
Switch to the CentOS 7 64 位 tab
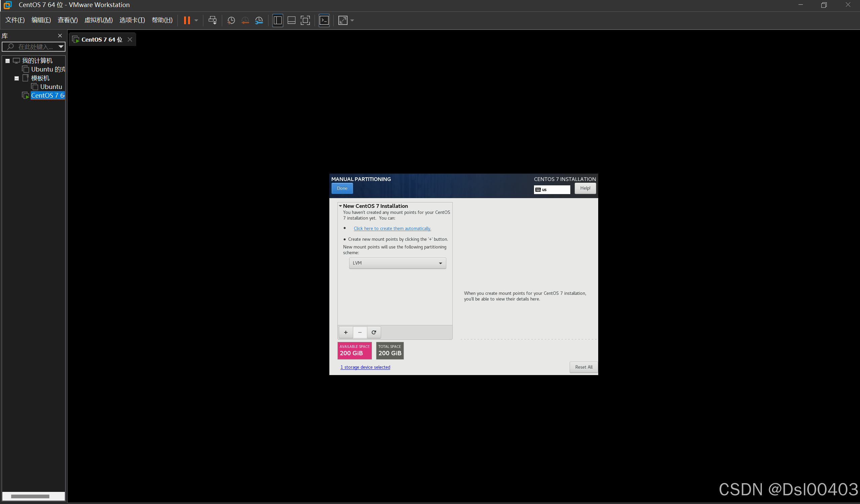tap(102, 40)
